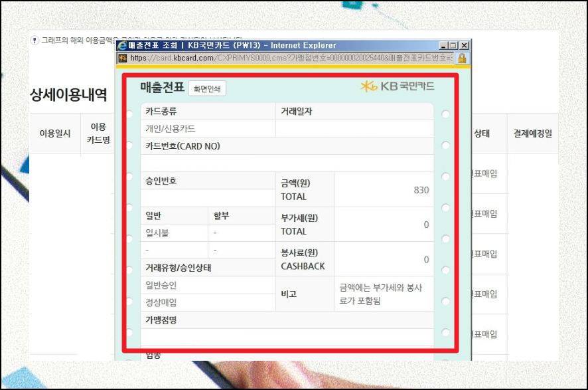This screenshot has width=588, height=390.
Task: Click the 부가세(원) TOTAL label
Action: point(299,225)
